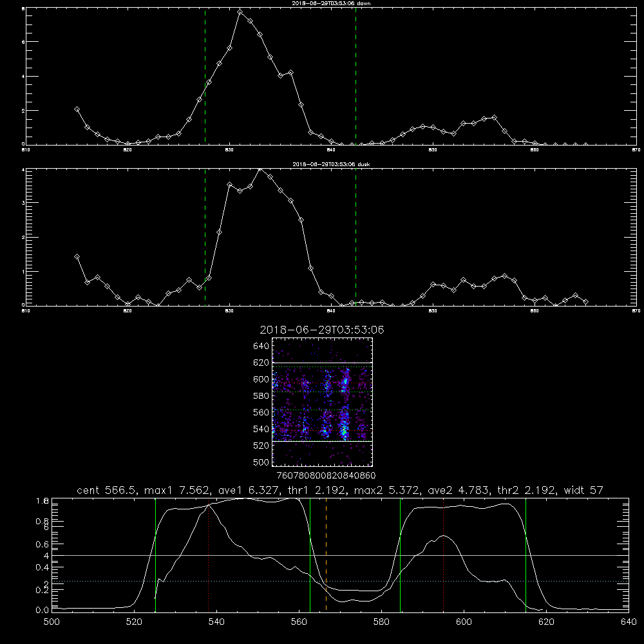This screenshot has height=644, width=644.
Task: Click the bottom plot y-axis label 0.4
Action: point(43,567)
